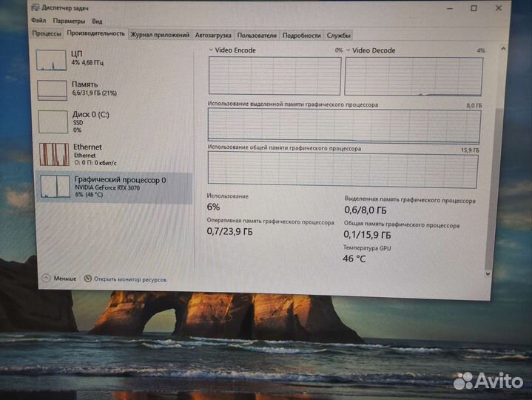Click the GPU 0 mini graph thumbnail
This screenshot has width=532, height=400.
(55, 186)
